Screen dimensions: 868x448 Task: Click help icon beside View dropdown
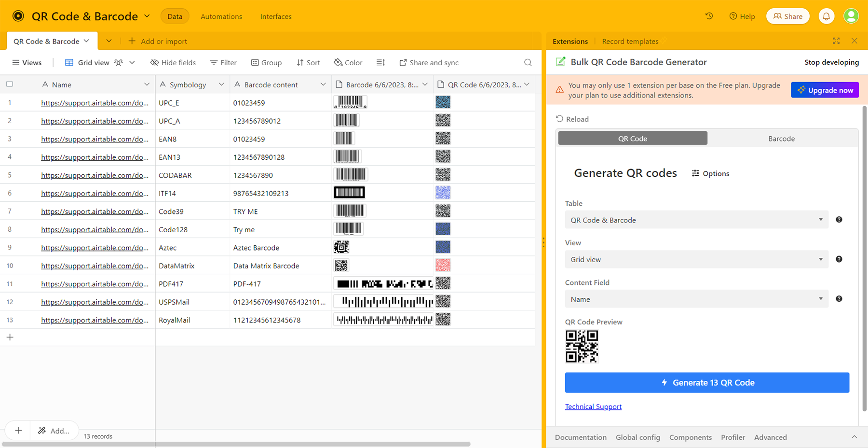tap(839, 259)
